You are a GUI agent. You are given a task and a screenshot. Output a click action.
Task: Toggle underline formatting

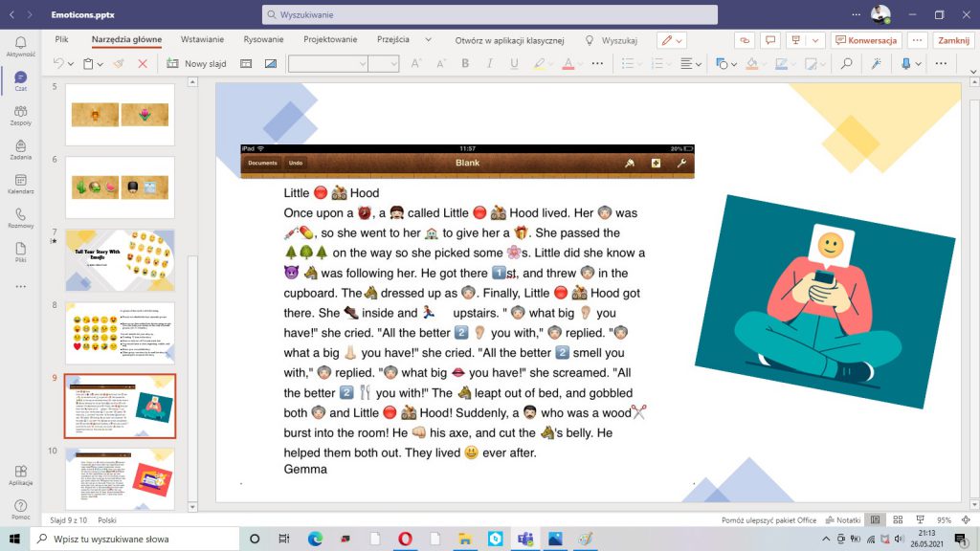point(514,63)
